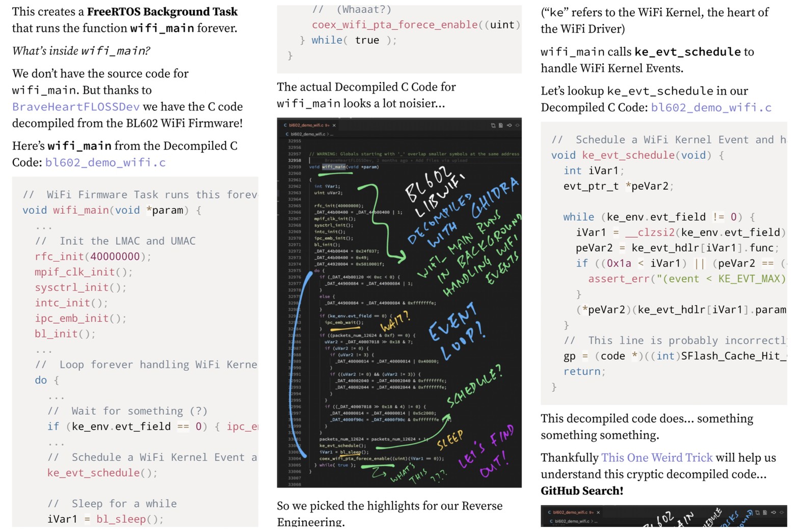Viewport: 799px width, 532px height.
Task: Close the bl602_demo_wifi.c tab in the bottom-right screenshot
Action: point(598,512)
